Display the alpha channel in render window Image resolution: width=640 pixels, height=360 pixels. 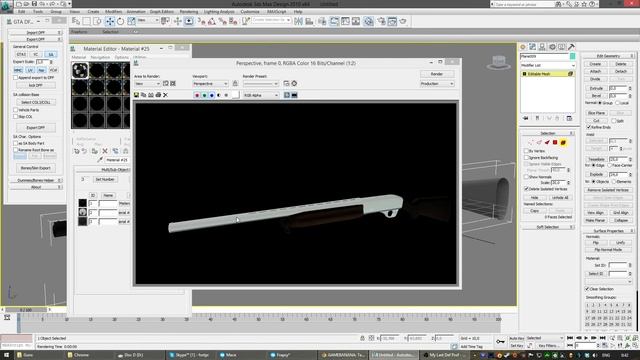[219, 95]
